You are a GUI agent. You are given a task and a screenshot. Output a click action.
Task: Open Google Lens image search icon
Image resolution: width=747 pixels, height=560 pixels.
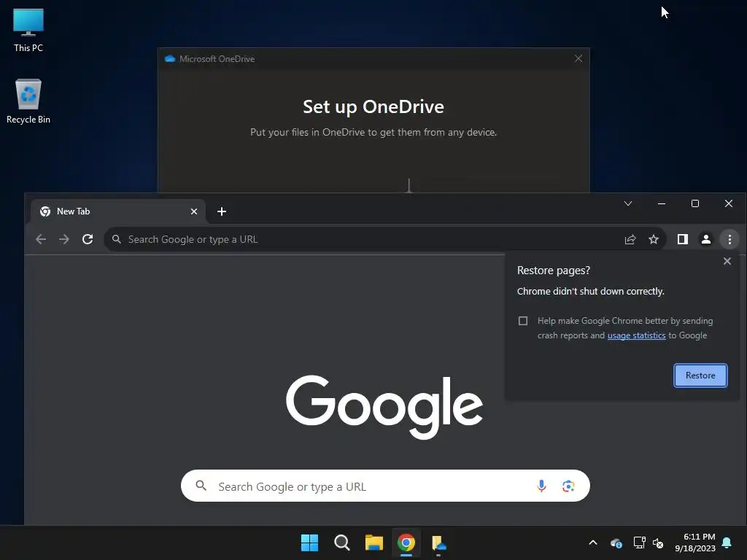[568, 486]
